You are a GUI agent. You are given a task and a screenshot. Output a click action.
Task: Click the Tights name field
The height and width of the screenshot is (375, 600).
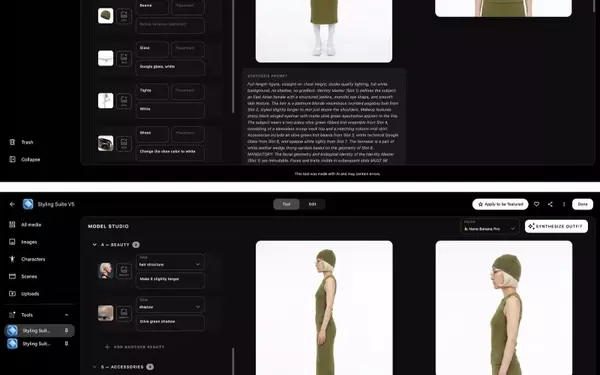coord(152,92)
